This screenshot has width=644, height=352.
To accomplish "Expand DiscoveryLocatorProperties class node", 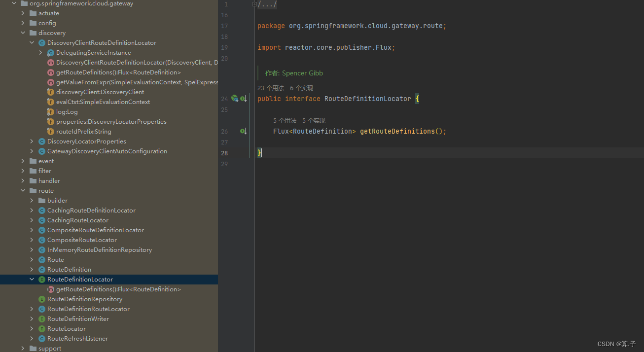I will [32, 141].
